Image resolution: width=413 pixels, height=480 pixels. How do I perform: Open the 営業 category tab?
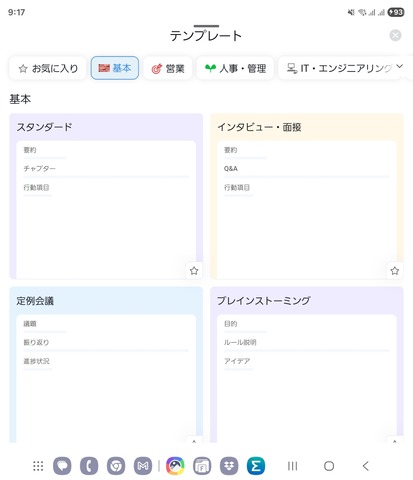tap(168, 68)
